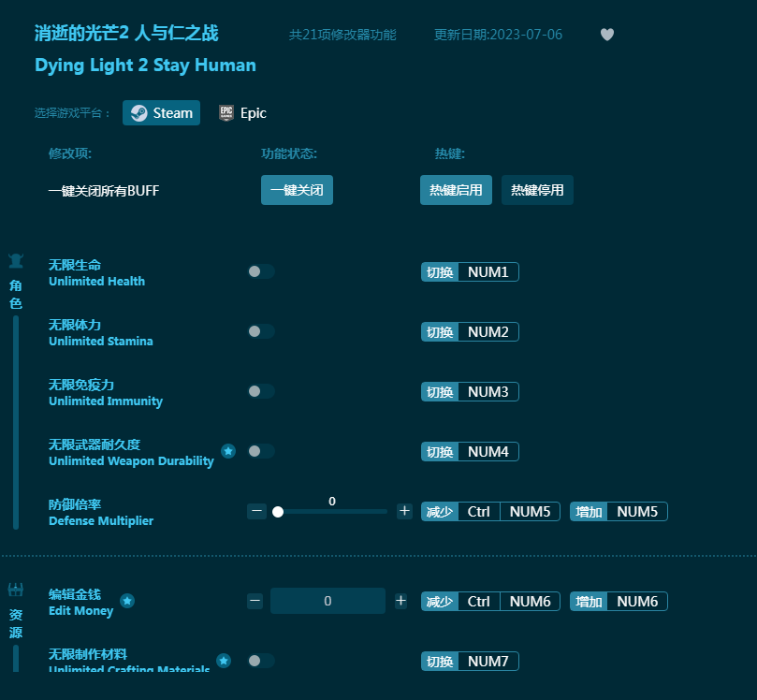This screenshot has width=757, height=700.
Task: Click the NUM7 hotkey for Crafting Materials
Action: pos(470,661)
